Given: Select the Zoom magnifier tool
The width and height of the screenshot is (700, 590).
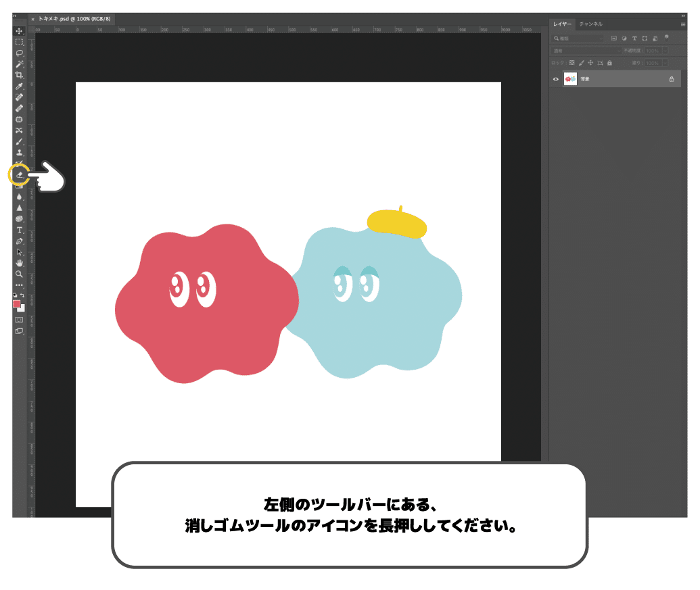Looking at the screenshot, I should click(x=19, y=274).
